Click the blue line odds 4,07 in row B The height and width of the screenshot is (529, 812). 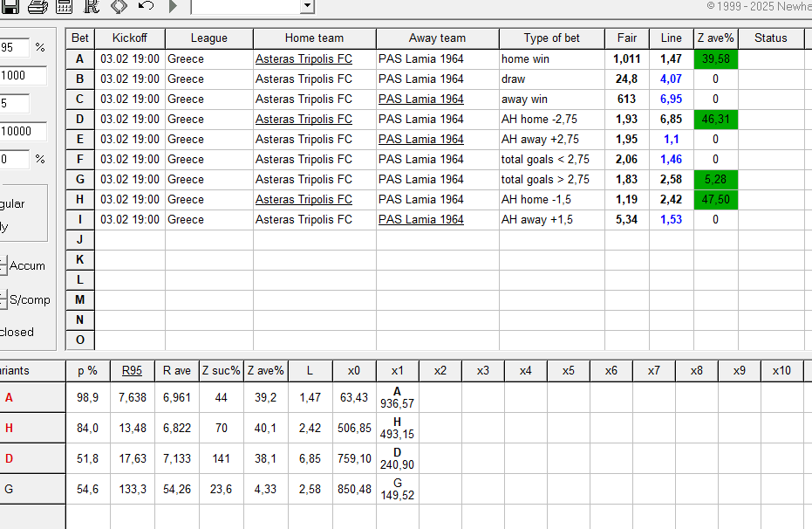(671, 79)
